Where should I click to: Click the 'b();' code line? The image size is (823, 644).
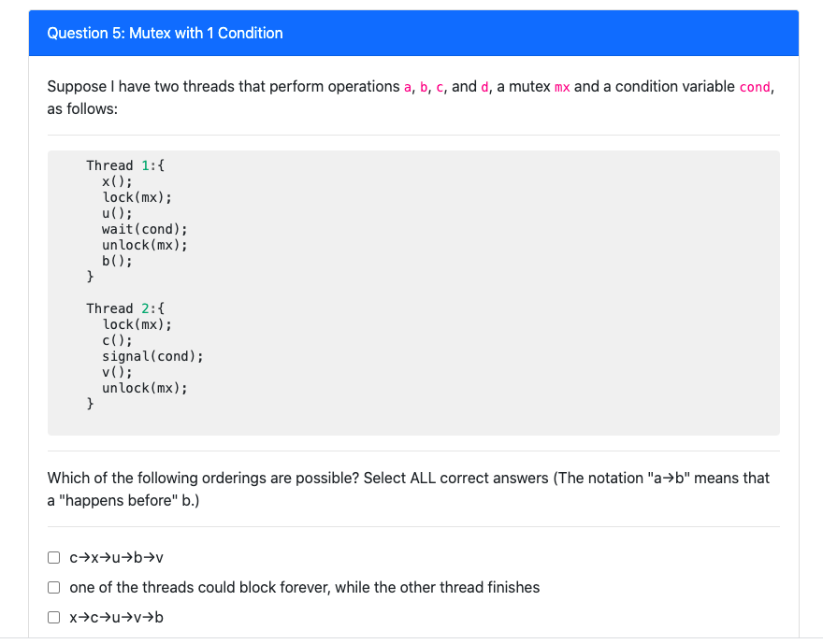click(x=117, y=261)
